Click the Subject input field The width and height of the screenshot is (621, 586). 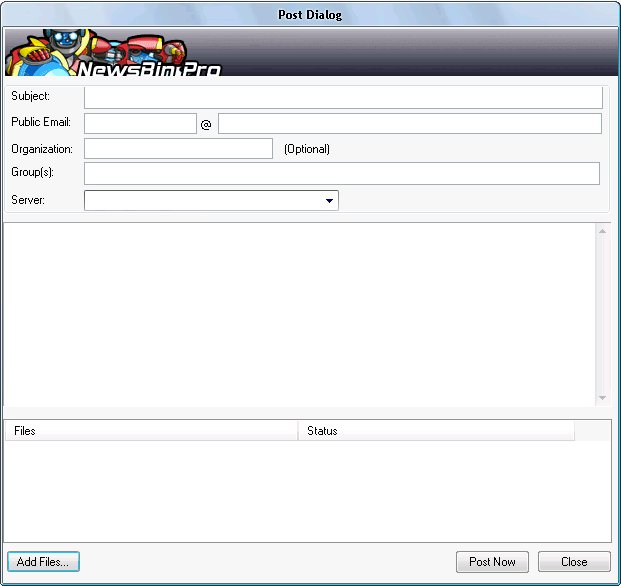coord(343,97)
